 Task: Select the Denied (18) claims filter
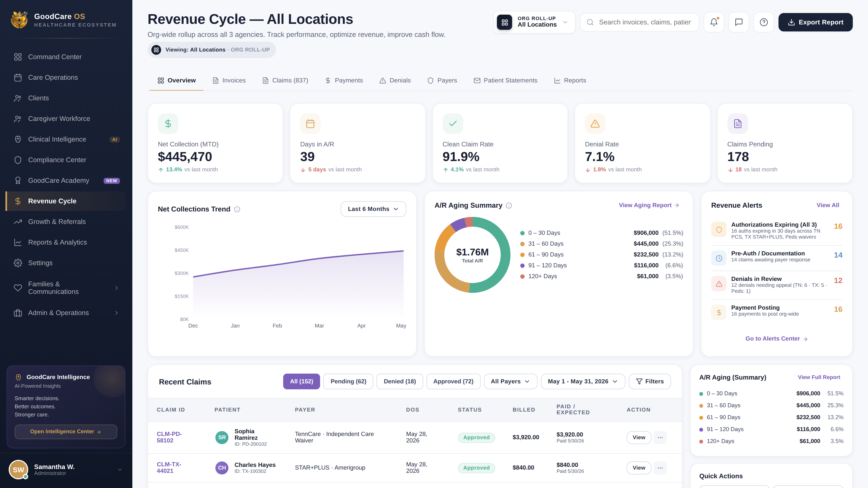pyautogui.click(x=400, y=381)
